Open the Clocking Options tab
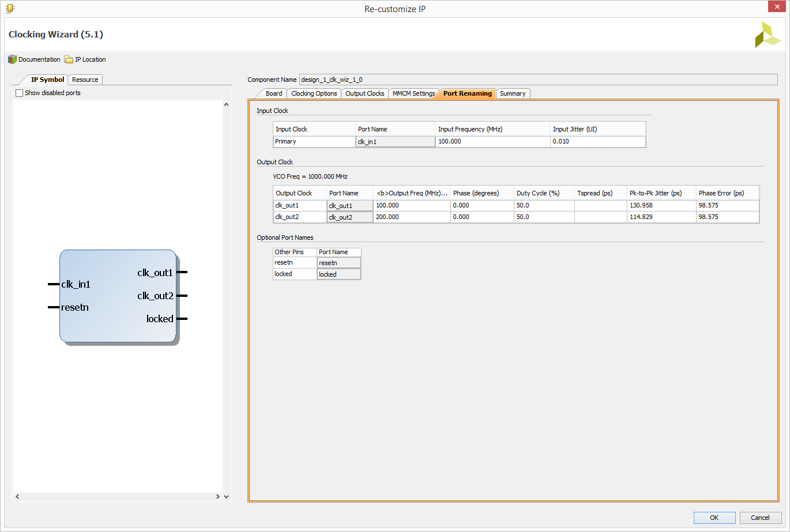Viewport: 790px width, 532px height. 314,93
